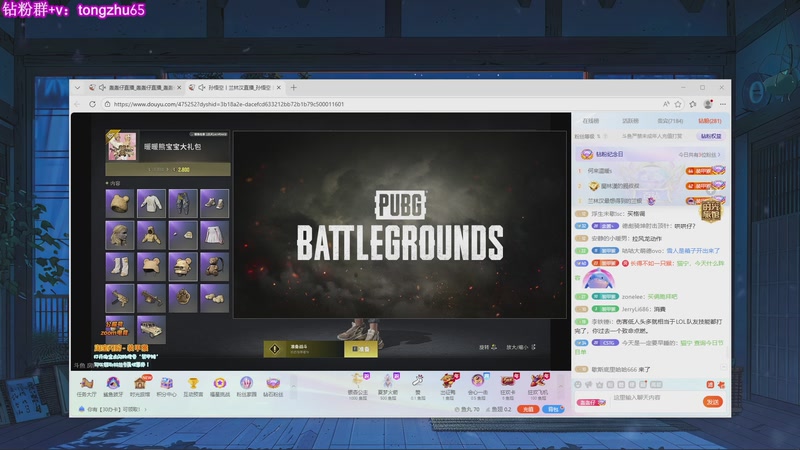Open the browser read-aloud A icon
Image resolution: width=800 pixels, height=450 pixels.
666,104
